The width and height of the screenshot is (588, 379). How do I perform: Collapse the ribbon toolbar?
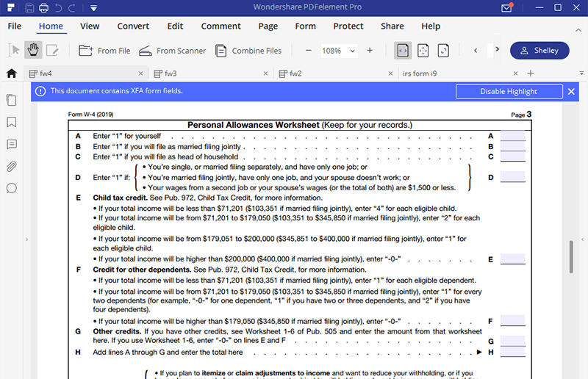point(578,30)
